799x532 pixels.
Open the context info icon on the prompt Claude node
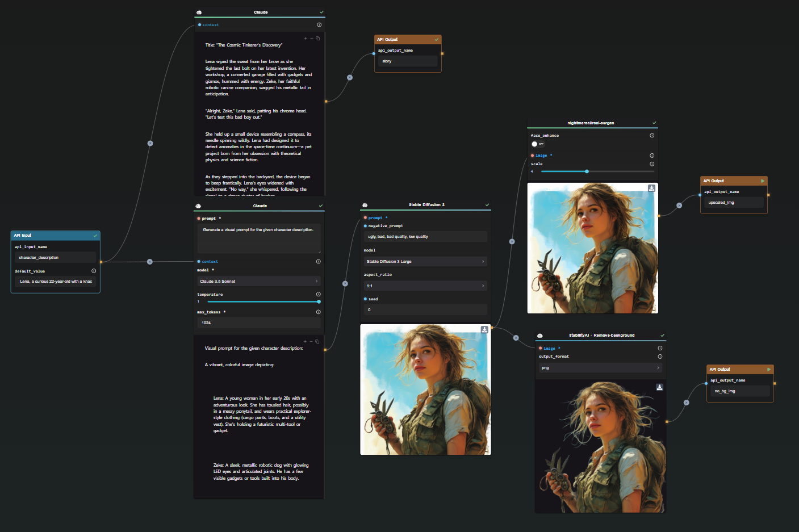319,261
